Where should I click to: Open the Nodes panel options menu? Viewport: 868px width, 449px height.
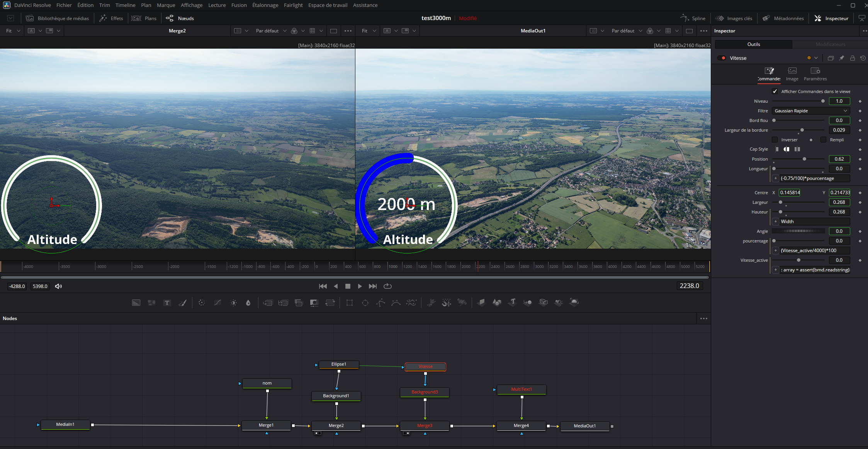[703, 319]
